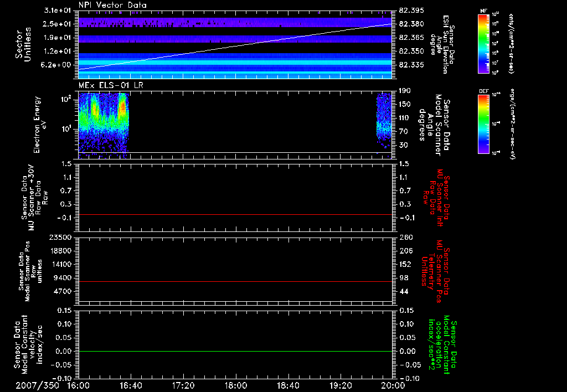Image resolution: width=567 pixels, height=392 pixels.
Task: Click the 152 telemetry position tick label
Action: pos(405,264)
